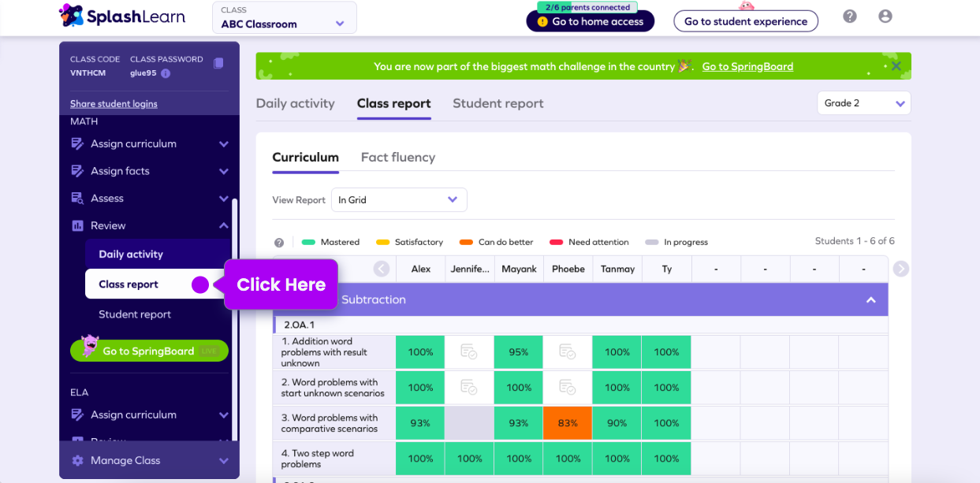Close the green SpringBoard banner
This screenshot has width=980, height=483.
pyautogui.click(x=896, y=66)
